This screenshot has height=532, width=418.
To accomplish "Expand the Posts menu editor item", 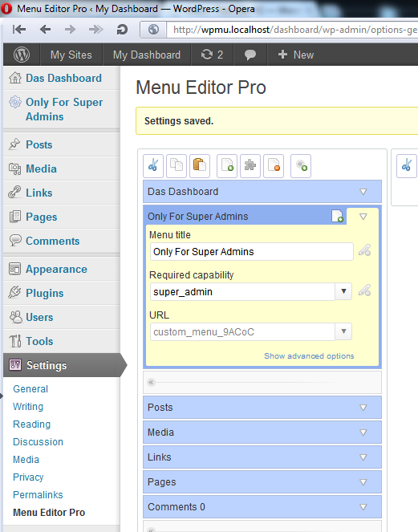I will point(363,408).
